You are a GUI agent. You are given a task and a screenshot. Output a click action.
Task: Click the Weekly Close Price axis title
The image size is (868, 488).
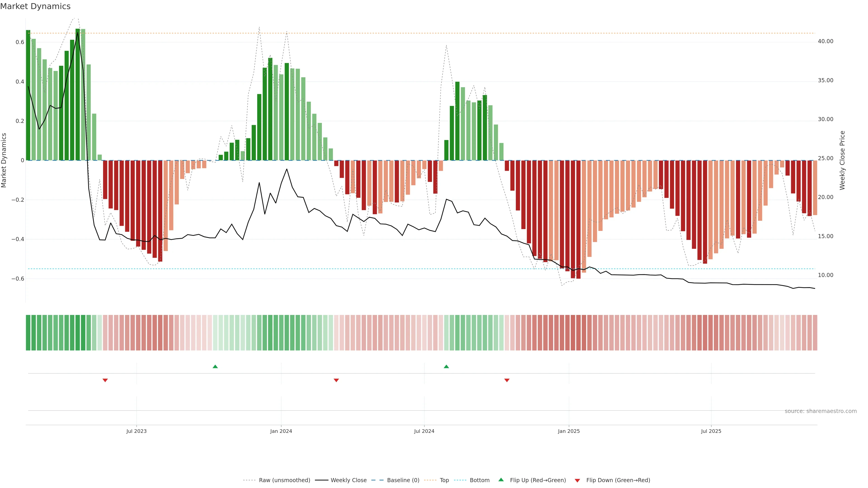pos(842,160)
